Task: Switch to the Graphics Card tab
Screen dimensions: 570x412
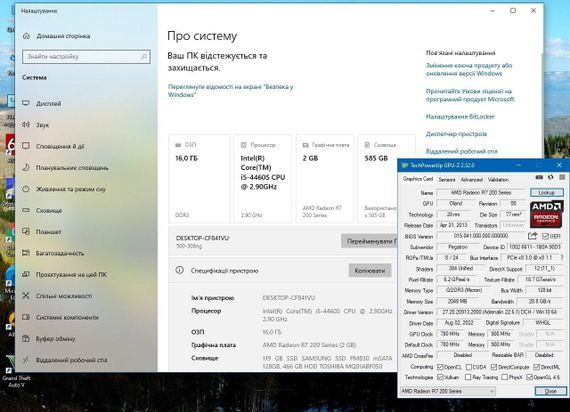Action: click(418, 179)
